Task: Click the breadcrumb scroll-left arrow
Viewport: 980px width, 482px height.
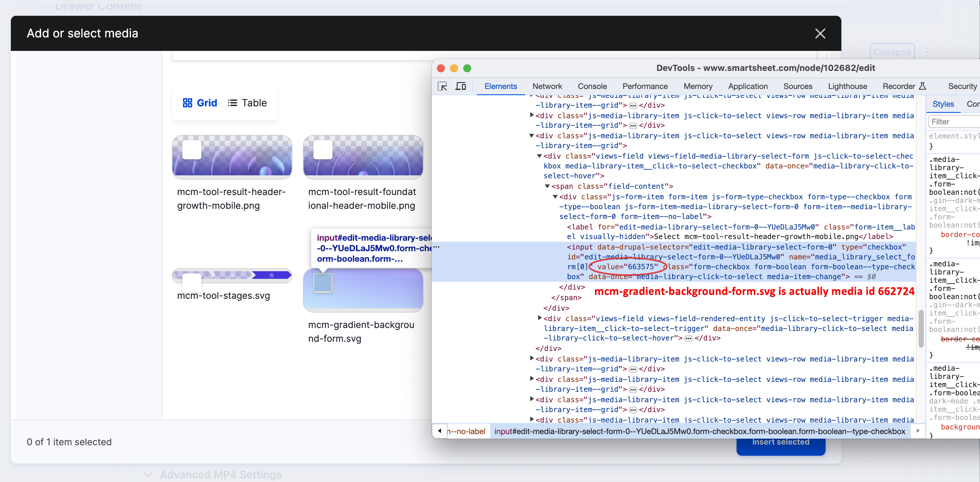Action: [x=439, y=431]
